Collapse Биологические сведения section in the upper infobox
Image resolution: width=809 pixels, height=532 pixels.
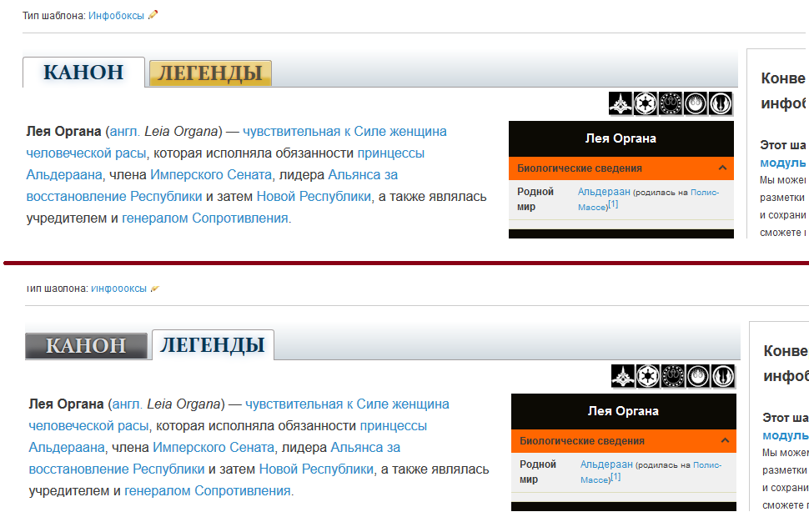[x=722, y=168]
